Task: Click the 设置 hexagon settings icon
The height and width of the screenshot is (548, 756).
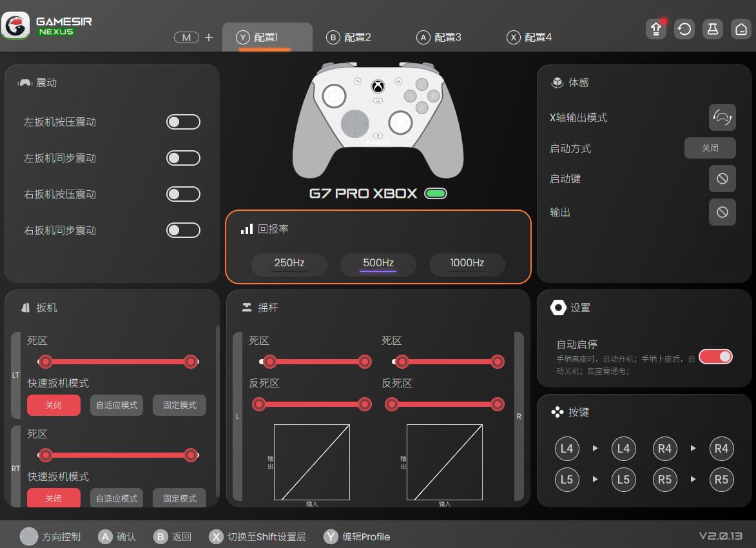Action: click(558, 308)
